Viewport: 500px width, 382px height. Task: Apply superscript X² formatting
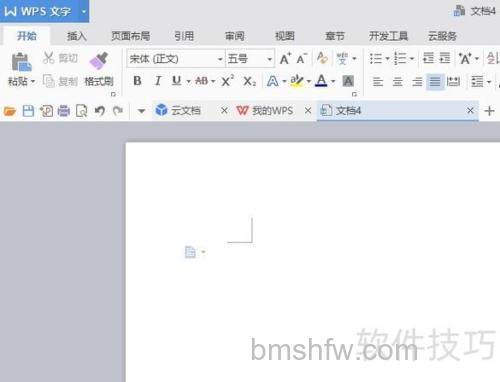(x=227, y=81)
